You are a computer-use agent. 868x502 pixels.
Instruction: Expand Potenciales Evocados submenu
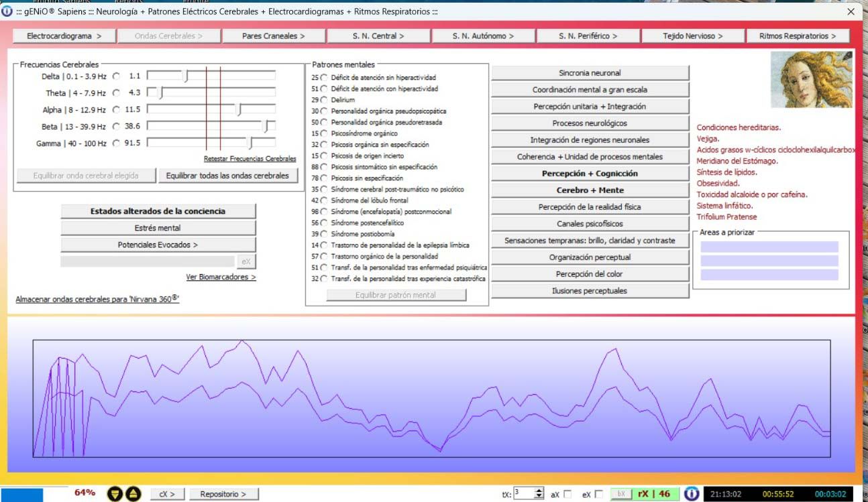158,245
